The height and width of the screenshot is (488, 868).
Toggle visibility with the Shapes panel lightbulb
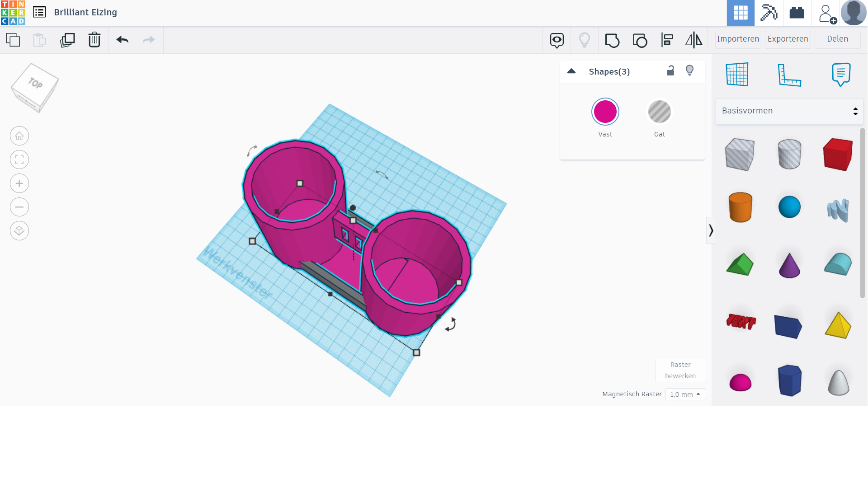(689, 71)
